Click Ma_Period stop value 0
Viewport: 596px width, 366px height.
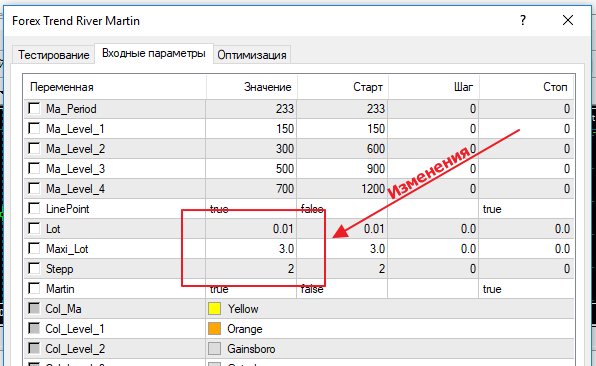click(526, 109)
